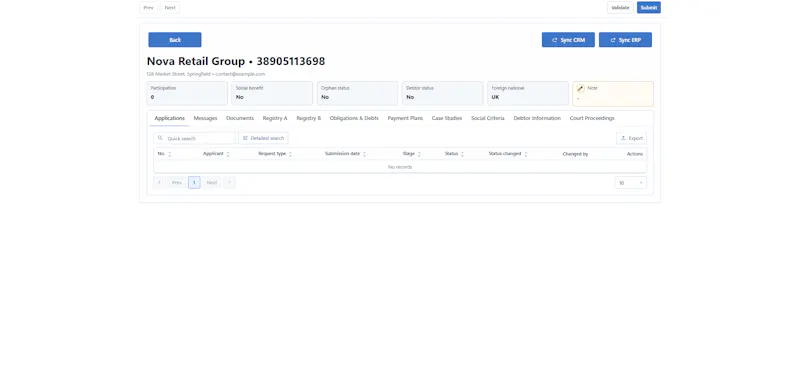Click the magnifier icon in Quick search

(x=160, y=138)
